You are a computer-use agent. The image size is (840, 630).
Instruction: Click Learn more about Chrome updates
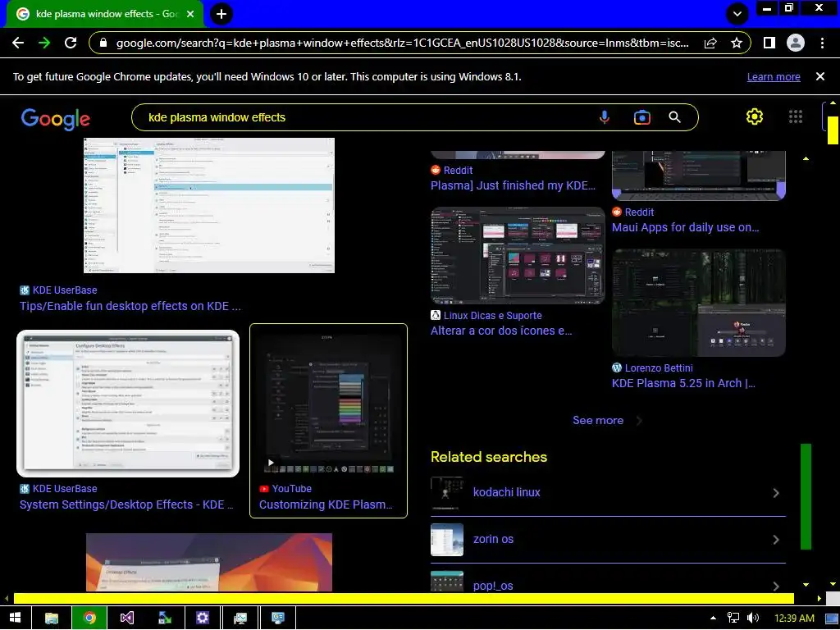(774, 76)
